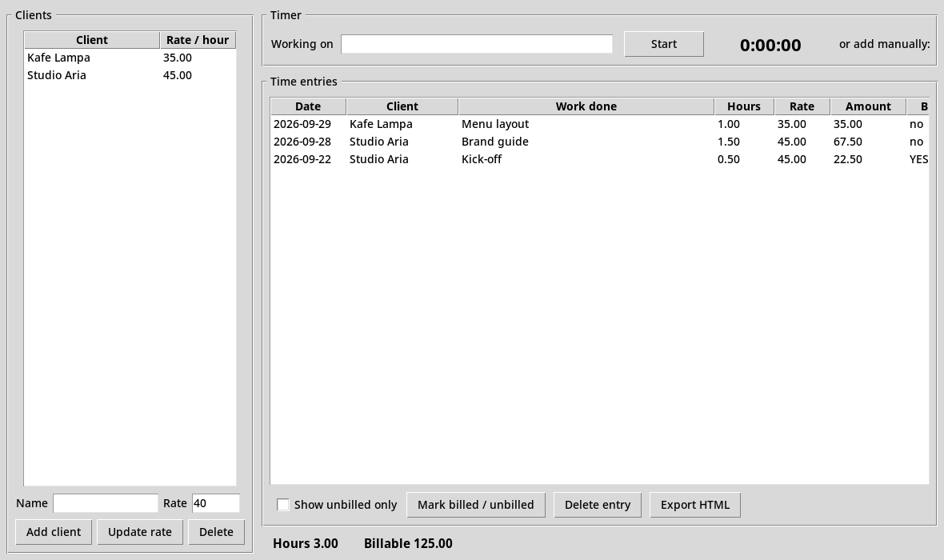Image resolution: width=944 pixels, height=560 pixels.
Task: Click Mark billed / unbilled button
Action: [x=476, y=505]
